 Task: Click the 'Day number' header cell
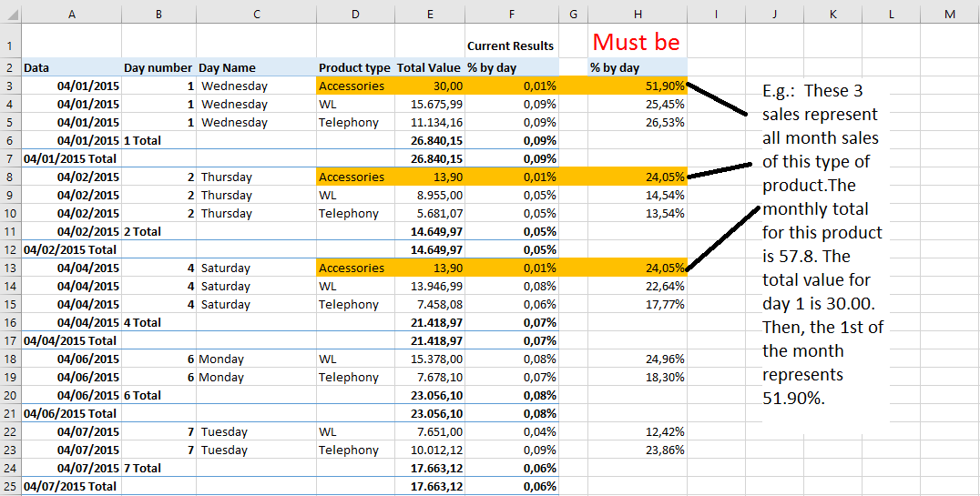coord(158,67)
